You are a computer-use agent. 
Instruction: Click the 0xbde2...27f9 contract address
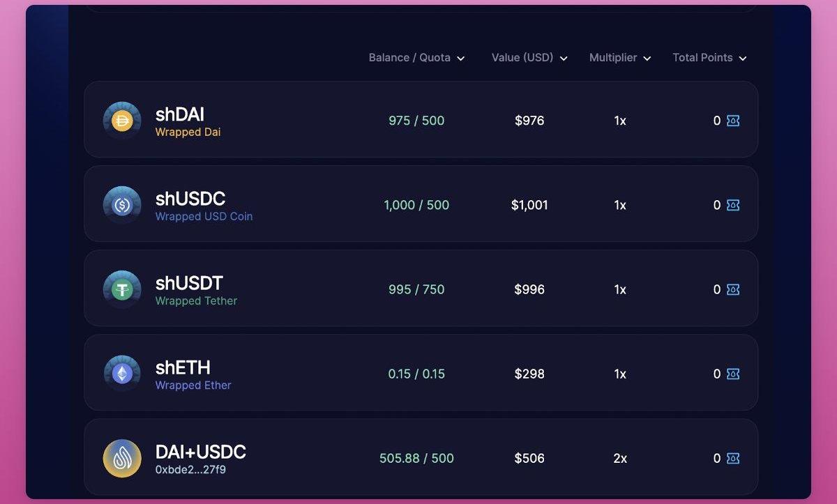pos(190,470)
